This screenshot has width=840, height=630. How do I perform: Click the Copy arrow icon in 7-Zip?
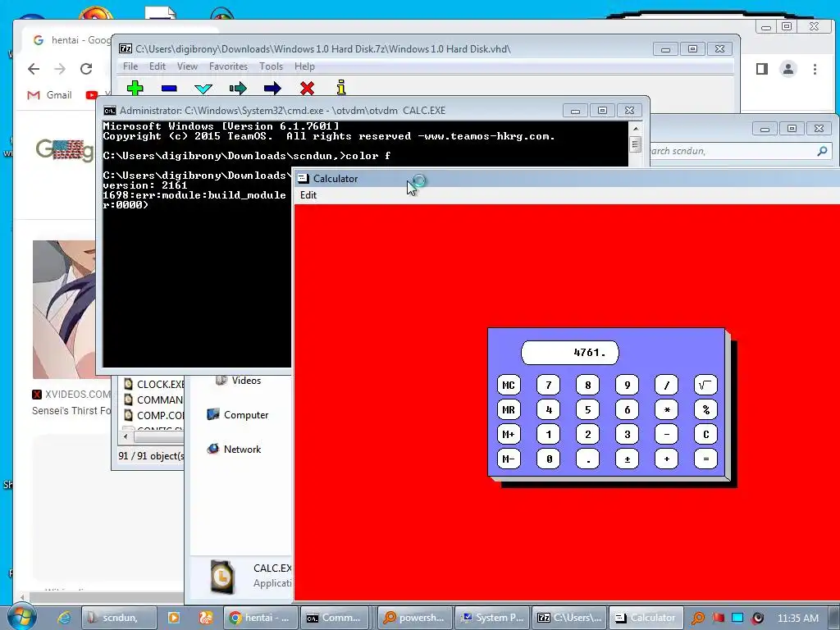238,89
